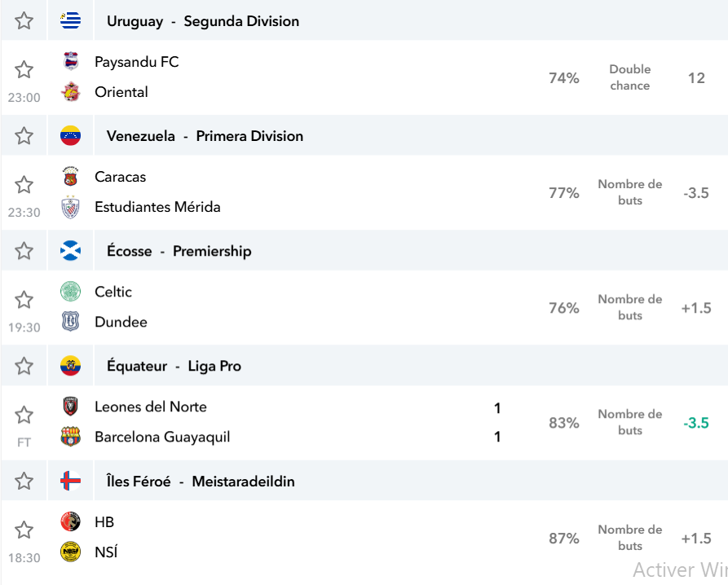Click the Uruguay flag icon

[71, 20]
